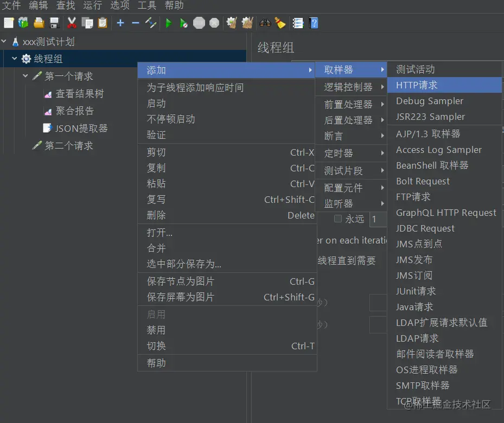This screenshot has width=504, height=423.
Task: Click the 线程组 gear icon in tree
Action: 26,59
